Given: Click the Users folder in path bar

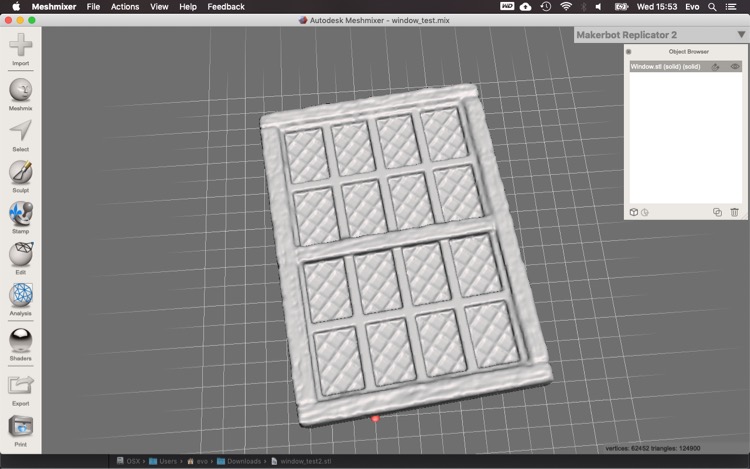Looking at the screenshot, I should pyautogui.click(x=163, y=461).
